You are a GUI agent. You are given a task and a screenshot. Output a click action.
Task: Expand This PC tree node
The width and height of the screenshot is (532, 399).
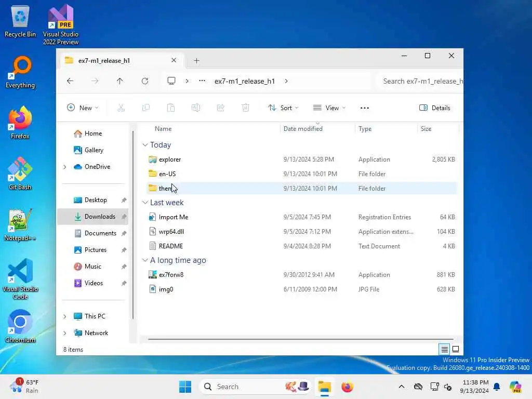tap(64, 316)
